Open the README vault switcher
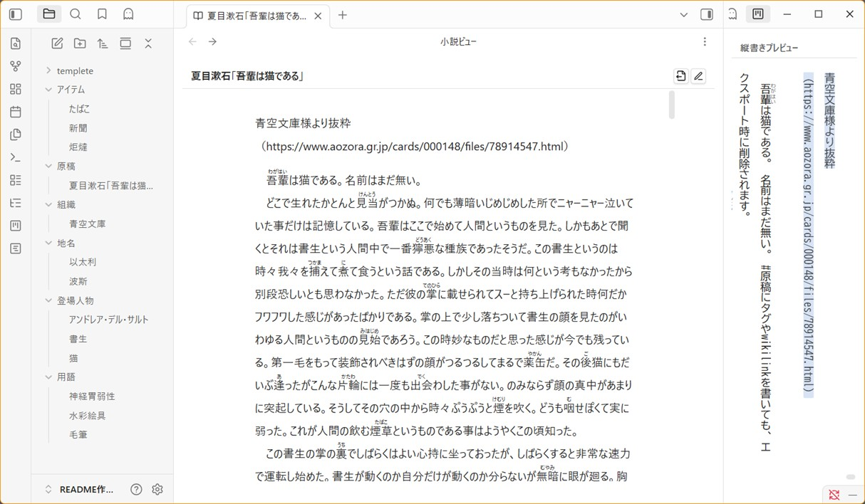Screen dimensions: 865x504 pyautogui.click(x=80, y=489)
